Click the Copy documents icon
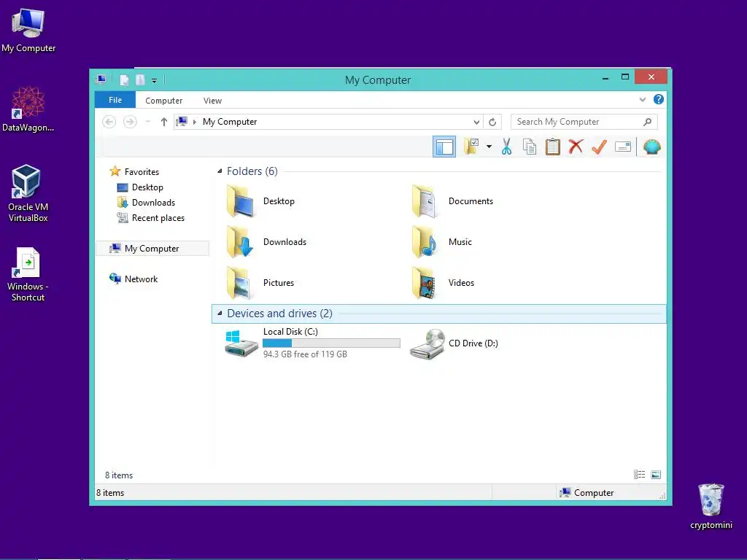 click(530, 147)
